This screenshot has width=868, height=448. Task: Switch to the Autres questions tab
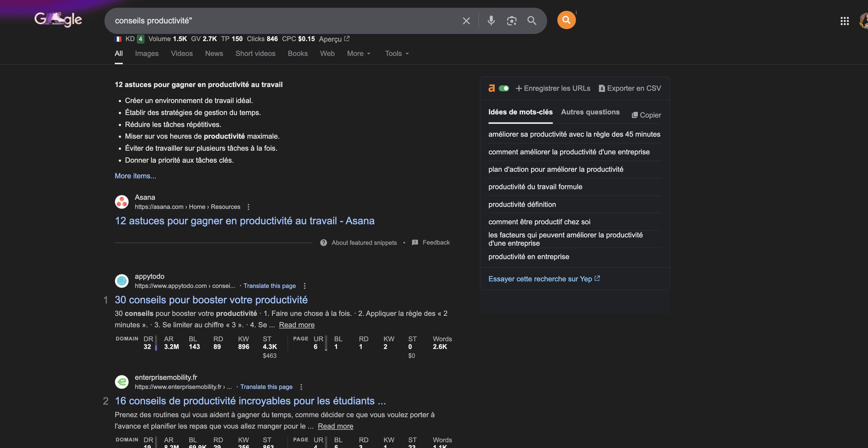[x=590, y=112]
